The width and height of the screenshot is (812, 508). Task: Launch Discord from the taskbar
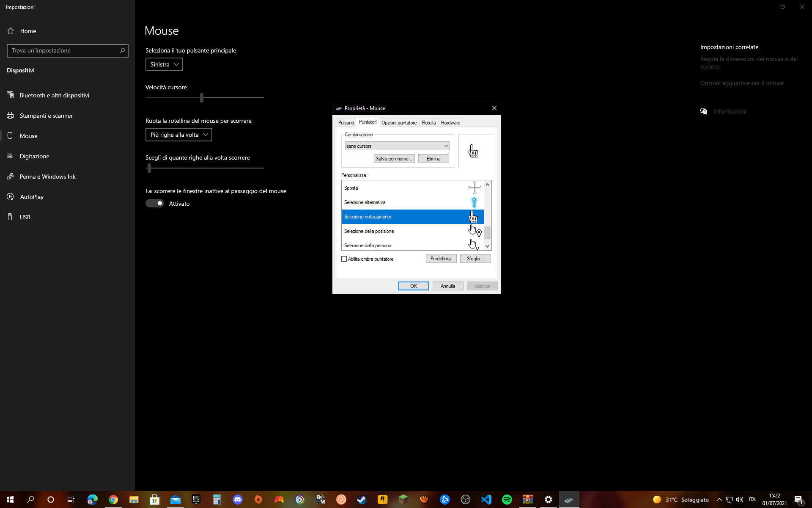[x=238, y=500]
